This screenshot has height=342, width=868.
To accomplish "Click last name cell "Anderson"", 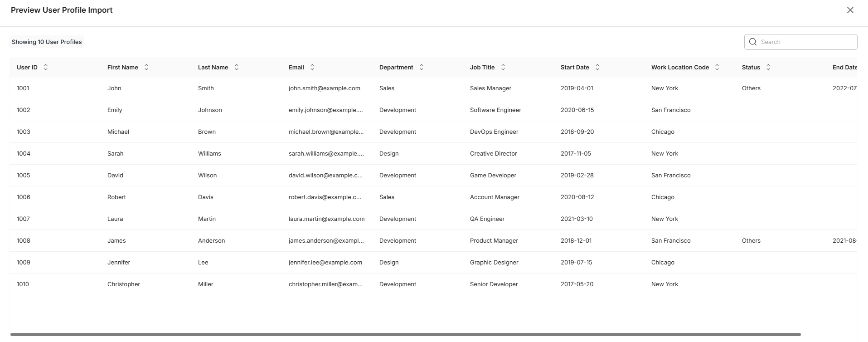I will pos(211,240).
